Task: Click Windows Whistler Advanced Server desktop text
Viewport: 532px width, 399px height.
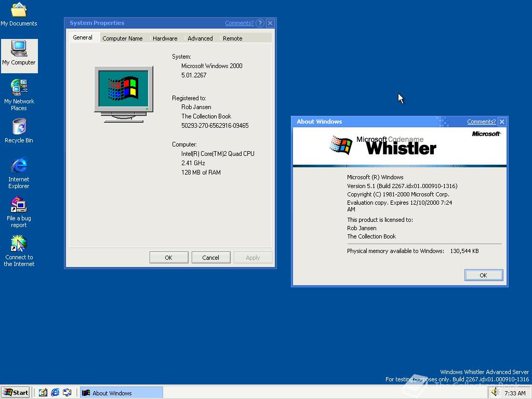Action: pos(484,372)
